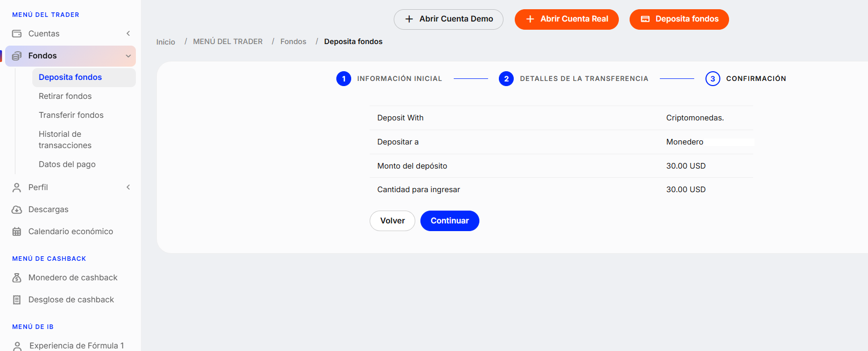The height and width of the screenshot is (351, 868).
Task: Click the Calendario económico calendar icon
Action: click(17, 232)
